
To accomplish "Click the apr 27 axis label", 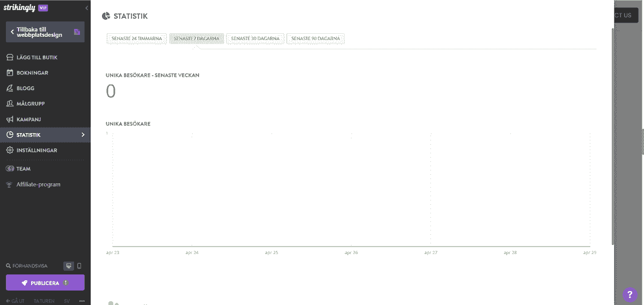I will pyautogui.click(x=431, y=252).
